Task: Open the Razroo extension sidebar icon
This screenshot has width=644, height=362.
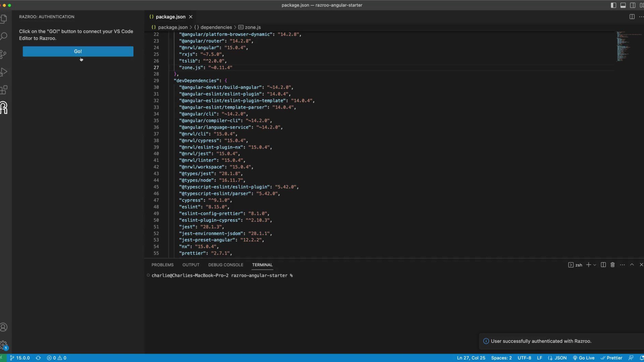Action: [4, 108]
